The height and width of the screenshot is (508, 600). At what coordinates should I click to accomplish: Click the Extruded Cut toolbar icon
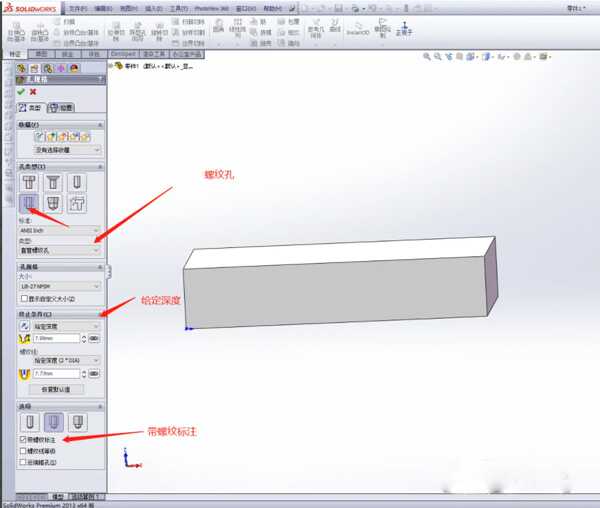[x=116, y=31]
